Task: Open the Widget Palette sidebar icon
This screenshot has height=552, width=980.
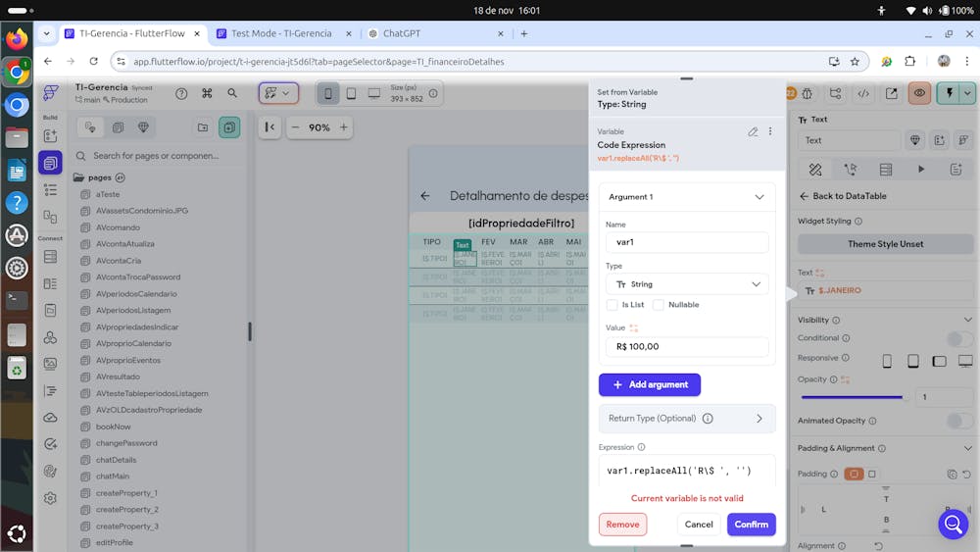Action: click(x=51, y=135)
